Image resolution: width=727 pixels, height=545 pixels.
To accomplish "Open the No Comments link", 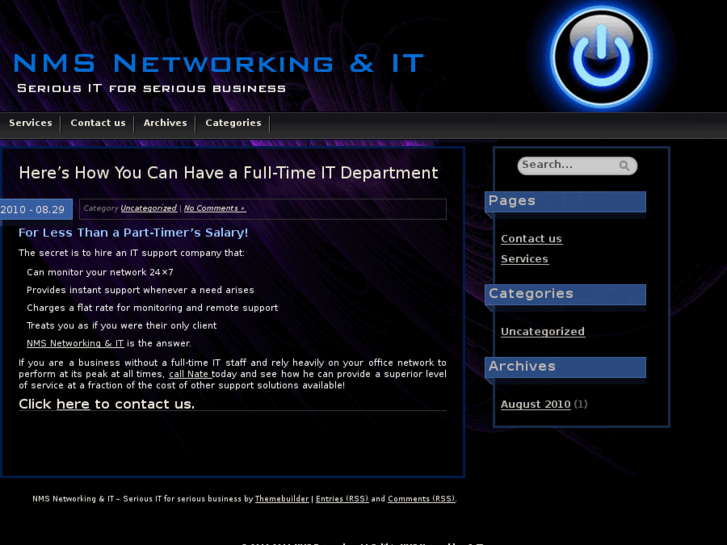I will click(x=214, y=208).
